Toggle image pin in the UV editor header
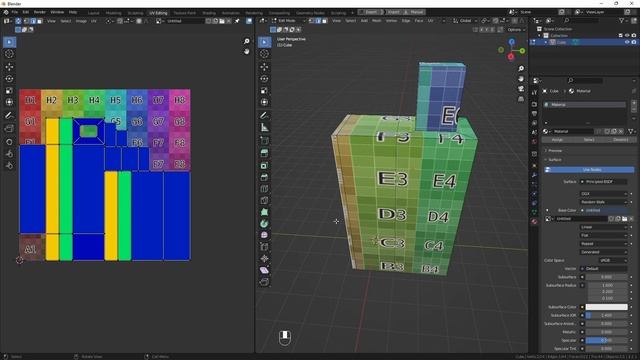Viewport: 640px width, 360px height. pos(237,21)
